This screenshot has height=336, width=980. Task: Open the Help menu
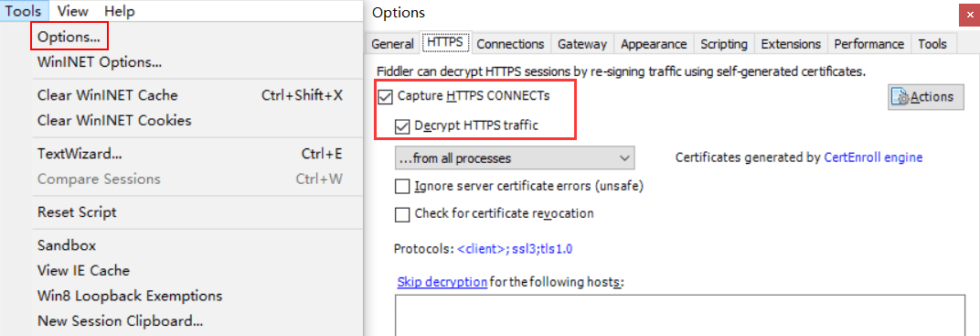[x=120, y=11]
